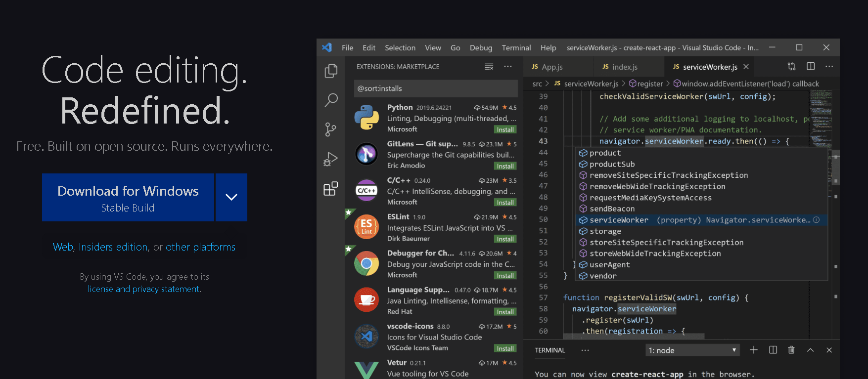Select 'userAgent' autocomplete suggestion
This screenshot has width=868, height=379.
pyautogui.click(x=702, y=265)
